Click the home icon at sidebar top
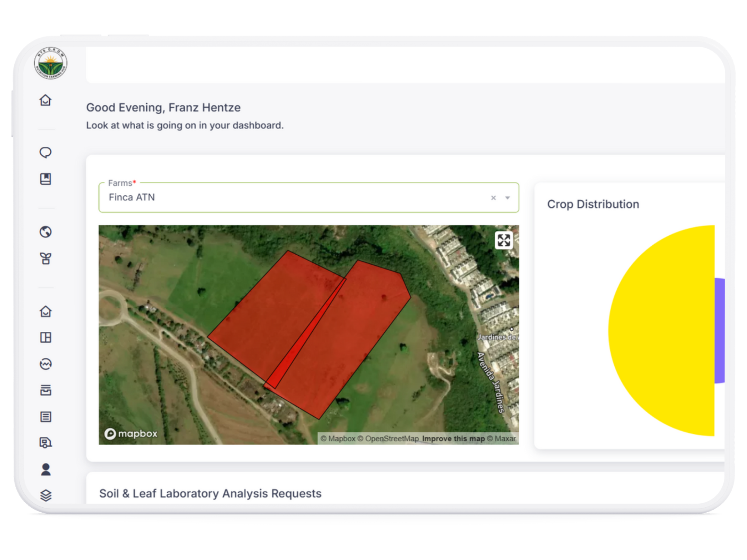 [x=46, y=100]
